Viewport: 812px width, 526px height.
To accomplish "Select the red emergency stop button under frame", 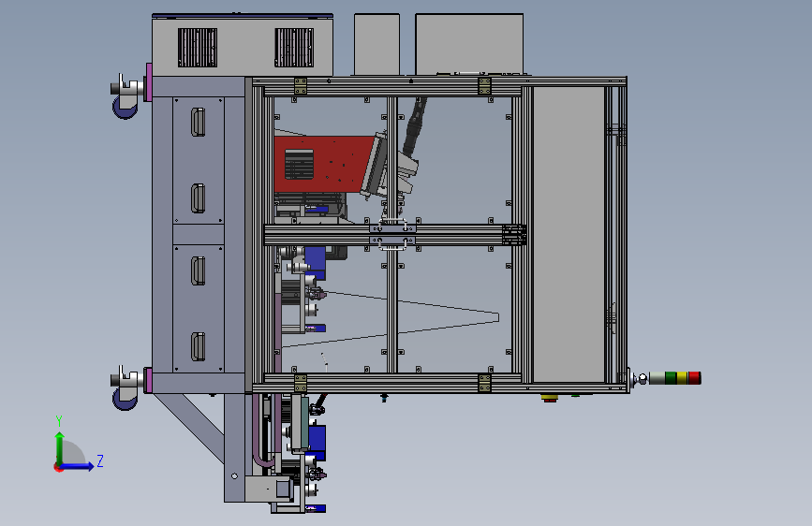I will [x=550, y=398].
